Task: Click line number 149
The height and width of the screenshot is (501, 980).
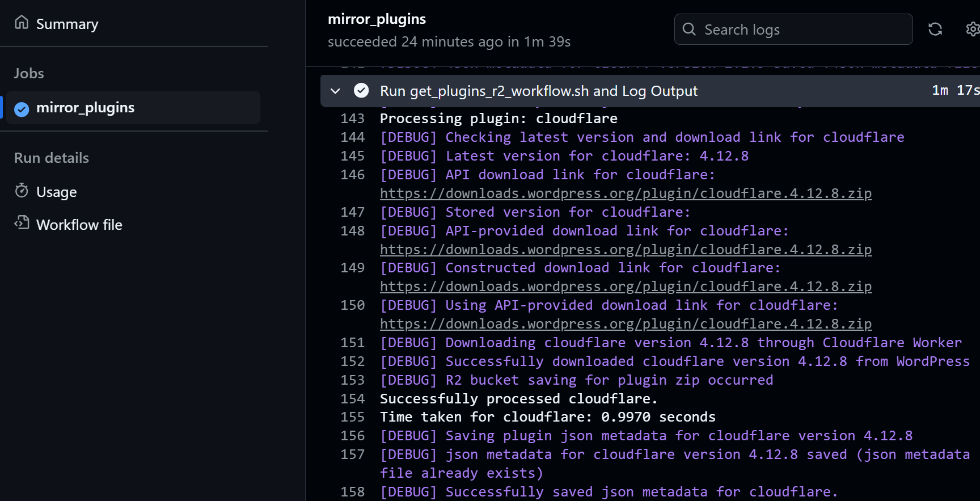Action: [352, 268]
